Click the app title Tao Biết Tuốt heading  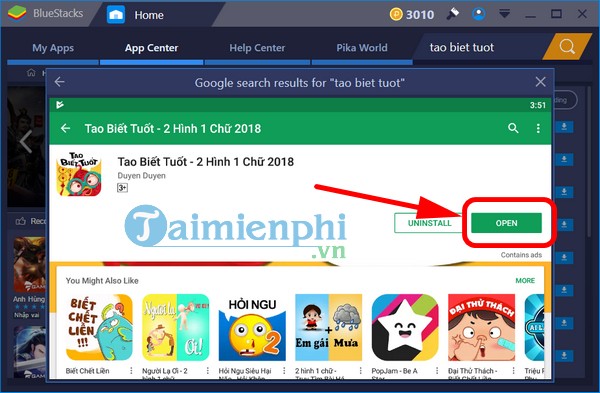[205, 161]
